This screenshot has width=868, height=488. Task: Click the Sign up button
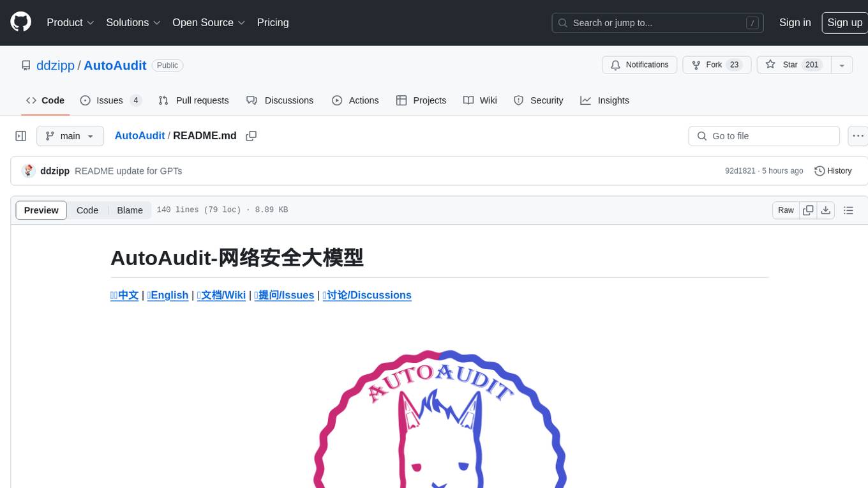(844, 22)
